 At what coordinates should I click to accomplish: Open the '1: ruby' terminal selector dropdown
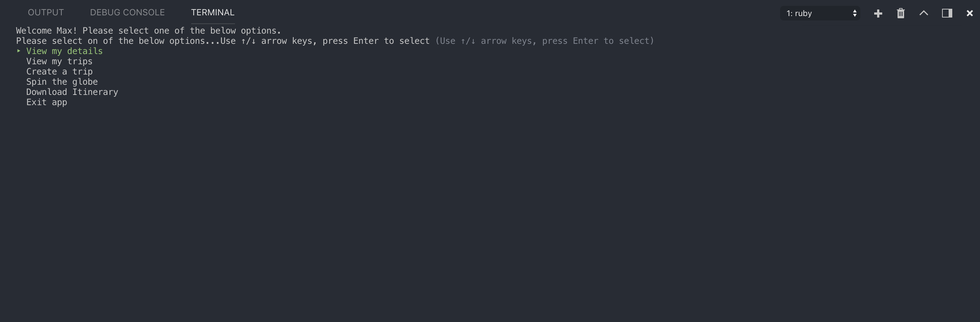coord(820,13)
